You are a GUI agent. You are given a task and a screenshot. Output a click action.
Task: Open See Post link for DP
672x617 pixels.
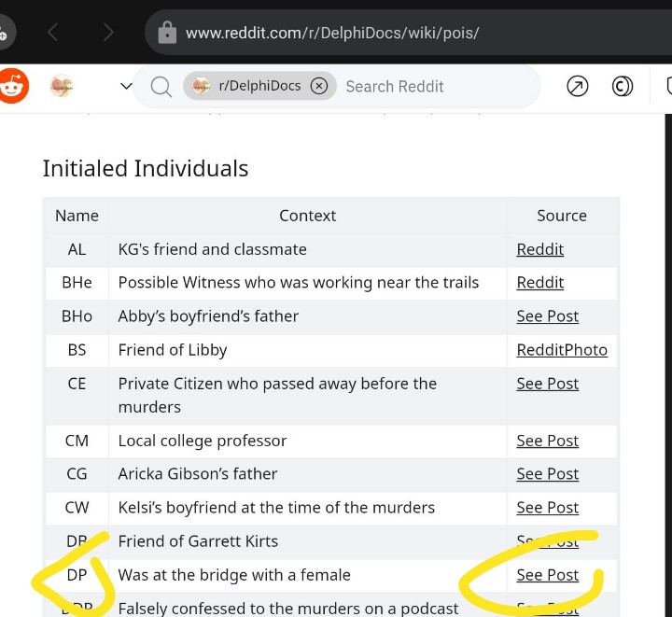[547, 575]
